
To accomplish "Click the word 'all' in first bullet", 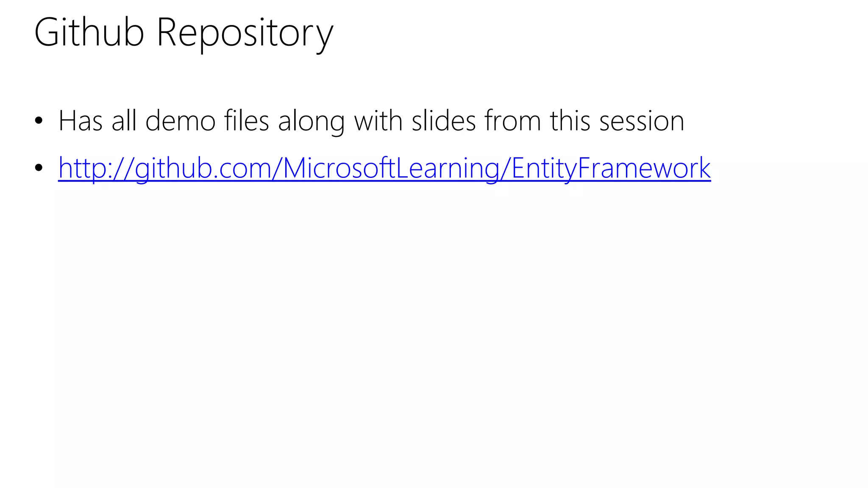I will tap(124, 120).
